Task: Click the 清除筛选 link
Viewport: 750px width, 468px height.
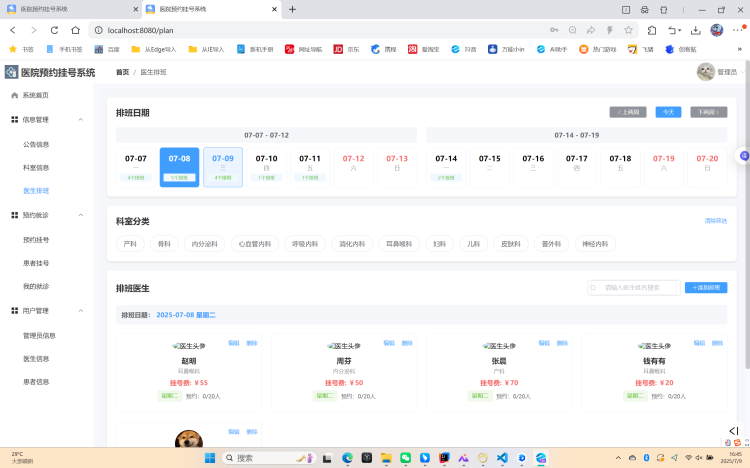Action: coord(716,220)
